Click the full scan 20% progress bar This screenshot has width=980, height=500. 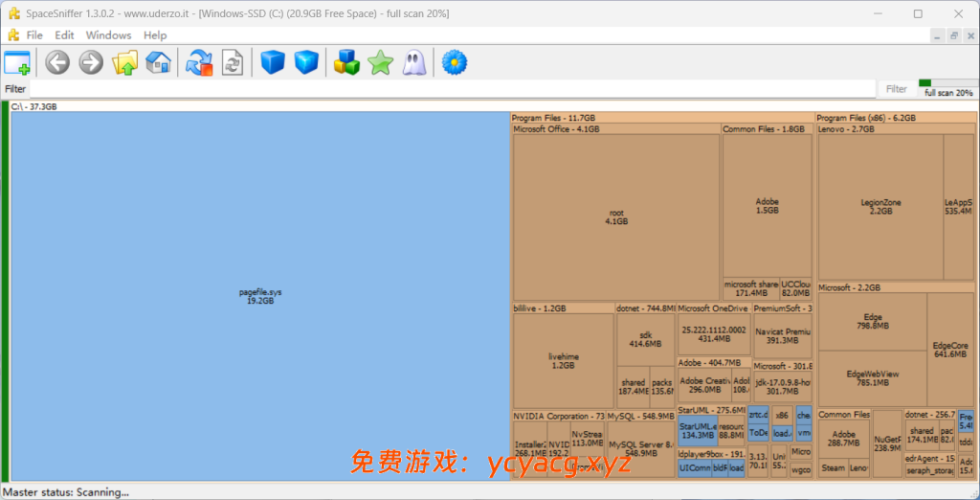(x=947, y=88)
